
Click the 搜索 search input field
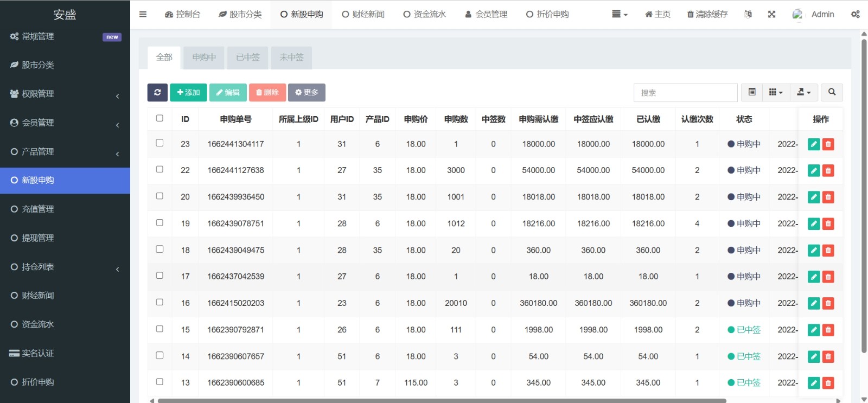pyautogui.click(x=685, y=93)
